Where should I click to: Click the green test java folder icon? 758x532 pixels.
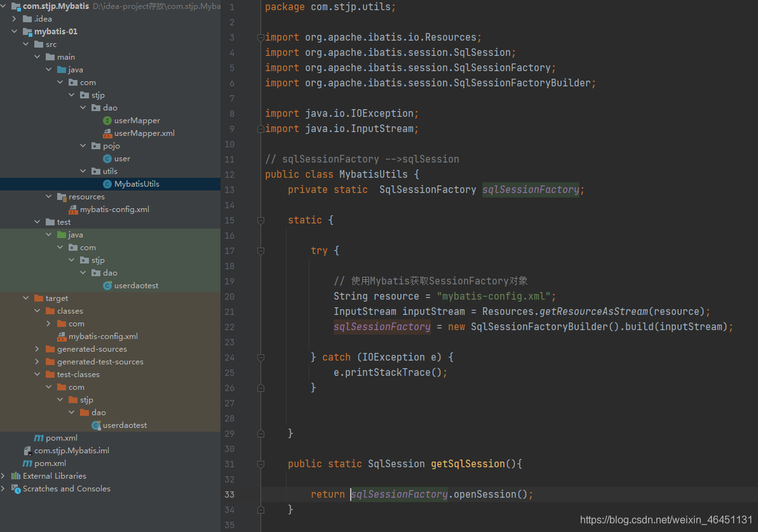[62, 235]
